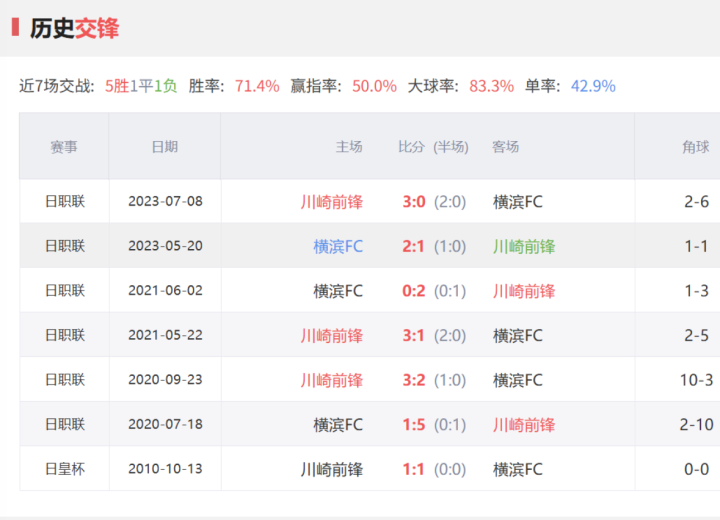
Task: Click the 3:1 score on 2021-05-22
Action: point(413,335)
